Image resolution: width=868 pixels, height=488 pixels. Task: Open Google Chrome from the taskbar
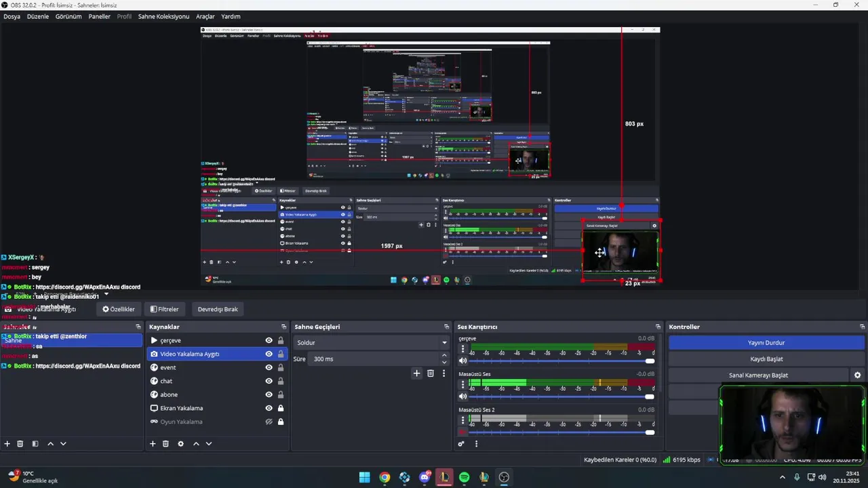coord(384,477)
